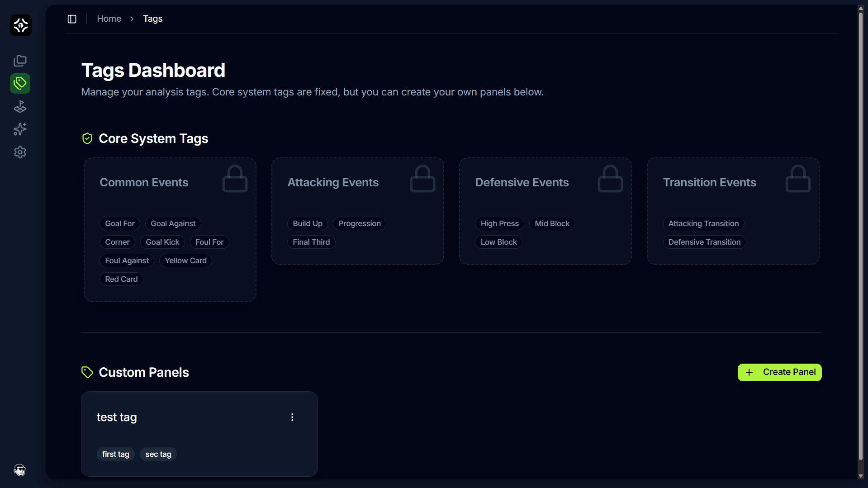The height and width of the screenshot is (488, 868).
Task: Open the pitch layers sidebar icon
Action: point(20,107)
